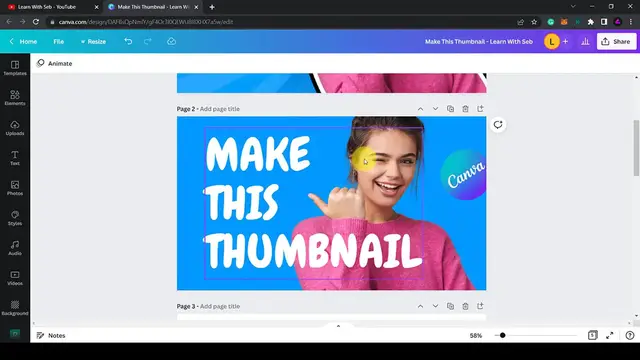The width and height of the screenshot is (640, 360).
Task: Adjust the zoom slider handle
Action: 502,335
